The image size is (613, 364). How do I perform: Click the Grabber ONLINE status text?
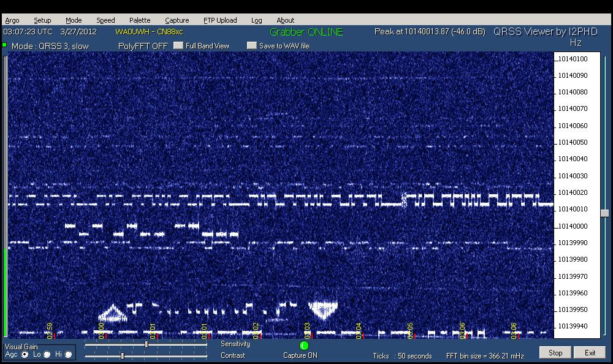click(306, 32)
